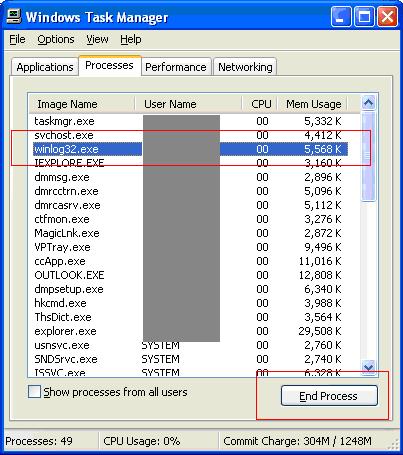The width and height of the screenshot is (403, 455).
Task: Click the scroll up arrow of process list
Action: (369, 103)
